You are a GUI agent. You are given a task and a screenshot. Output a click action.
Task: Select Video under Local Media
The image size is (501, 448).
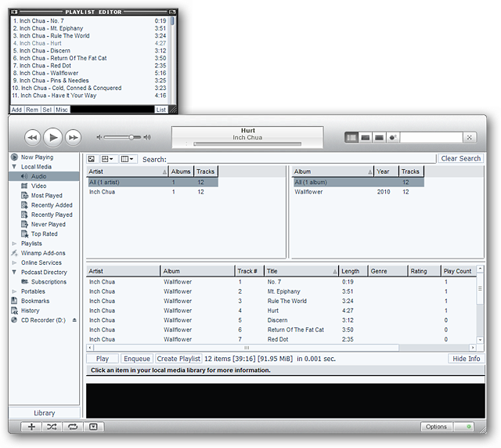point(38,186)
